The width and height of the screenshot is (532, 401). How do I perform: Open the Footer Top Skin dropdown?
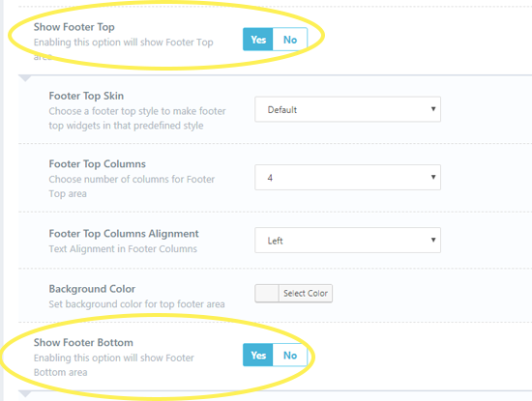[348, 109]
